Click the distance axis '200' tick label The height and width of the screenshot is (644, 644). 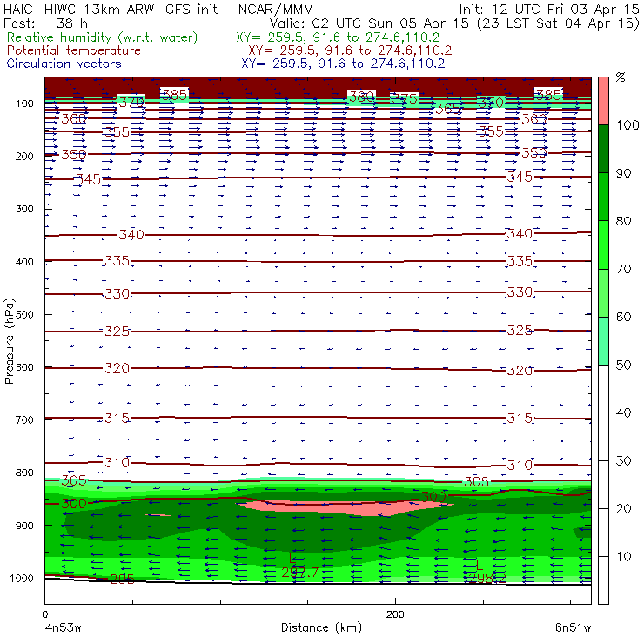point(395,614)
